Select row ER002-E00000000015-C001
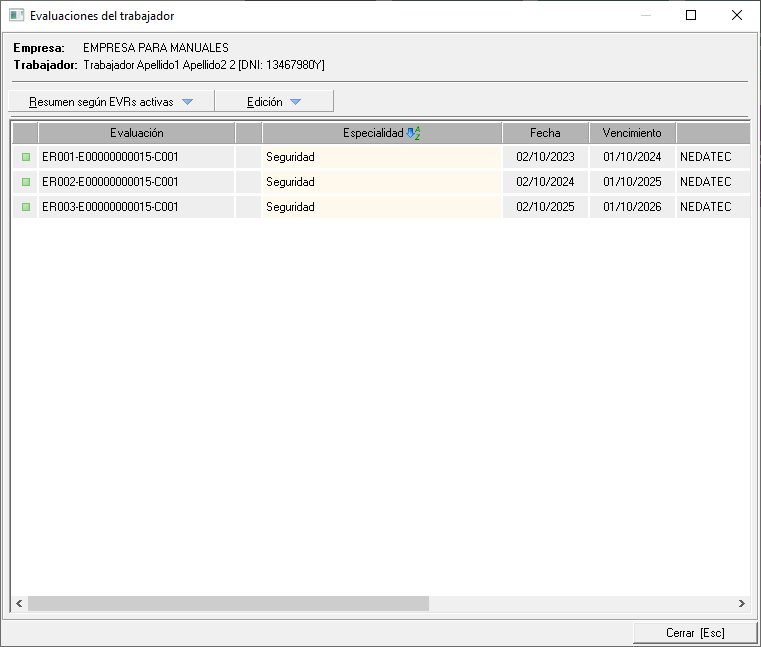This screenshot has width=761, height=647. [110, 182]
